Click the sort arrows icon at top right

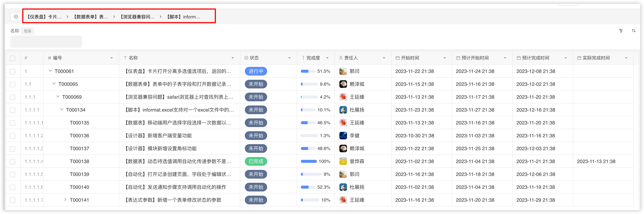coord(633,31)
